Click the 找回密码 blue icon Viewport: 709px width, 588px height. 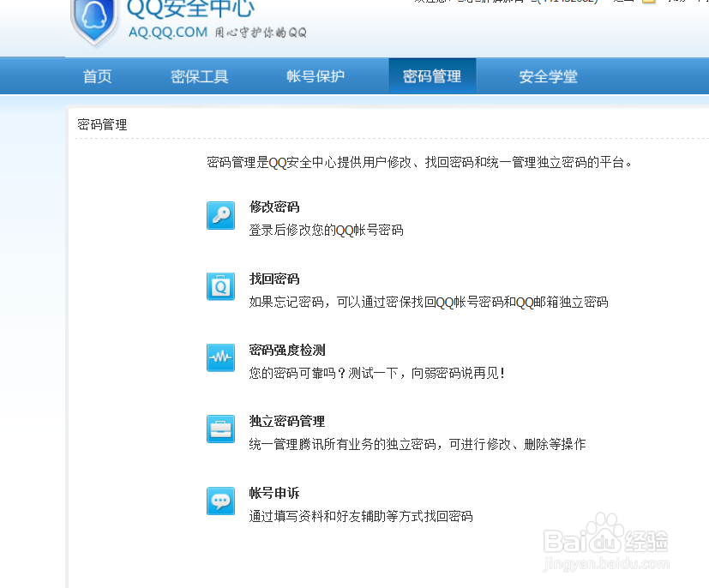click(x=220, y=287)
